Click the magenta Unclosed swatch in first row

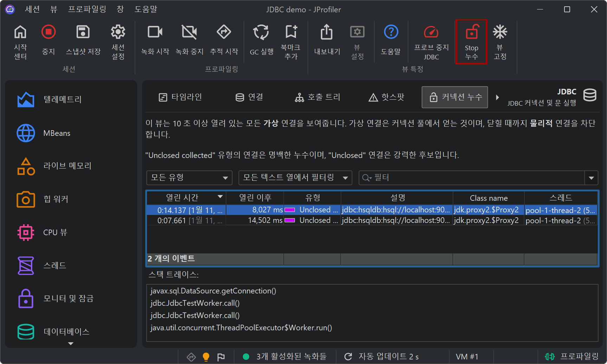pyautogui.click(x=290, y=210)
